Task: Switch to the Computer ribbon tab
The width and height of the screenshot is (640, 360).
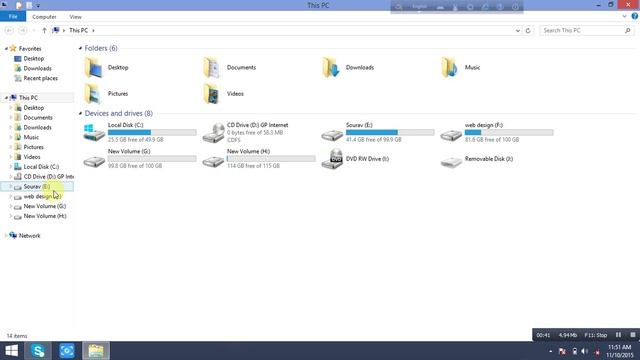Action: point(44,17)
